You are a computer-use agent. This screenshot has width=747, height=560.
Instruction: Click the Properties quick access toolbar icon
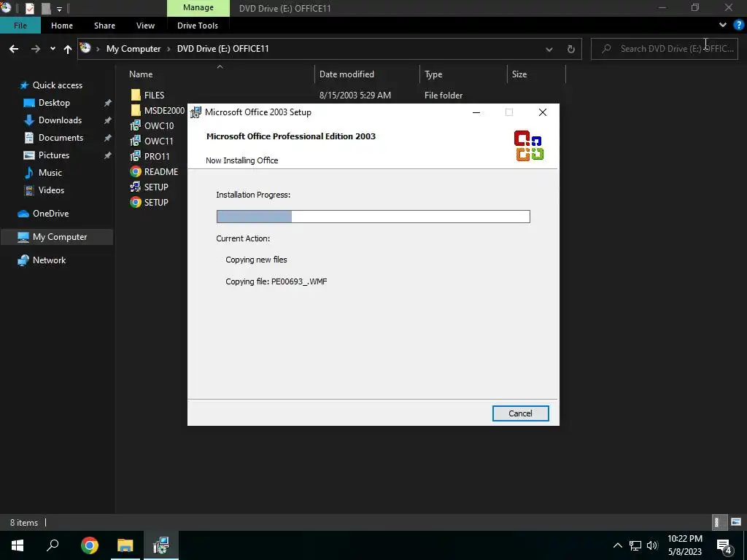(29, 8)
